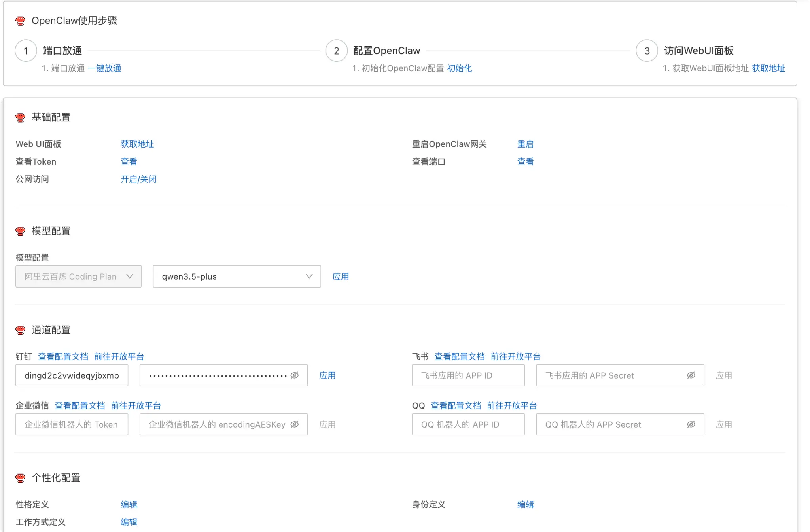Show the 飞书 APP Secret via eye icon
Viewport: 810px width, 532px height.
tap(691, 375)
